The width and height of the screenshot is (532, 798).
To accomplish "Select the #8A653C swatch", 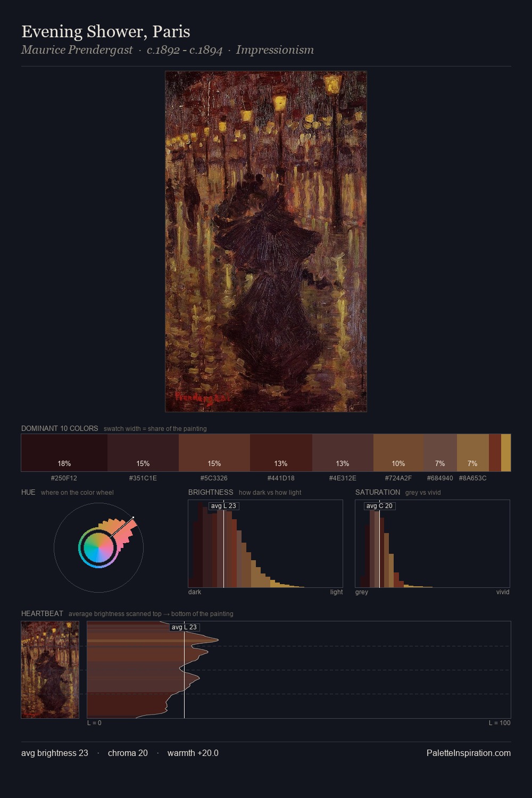I will 473,453.
